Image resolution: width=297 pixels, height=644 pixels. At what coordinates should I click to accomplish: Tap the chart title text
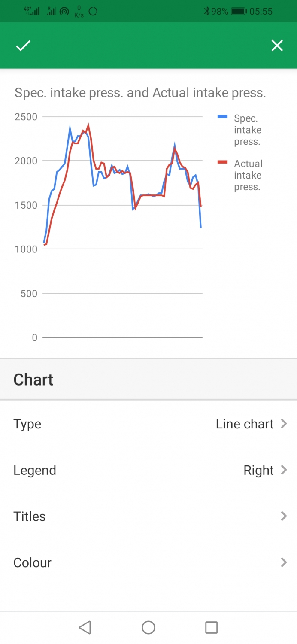[140, 93]
